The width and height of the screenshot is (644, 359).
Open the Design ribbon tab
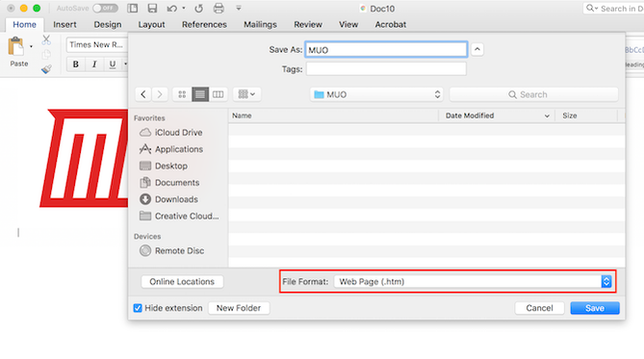click(107, 25)
